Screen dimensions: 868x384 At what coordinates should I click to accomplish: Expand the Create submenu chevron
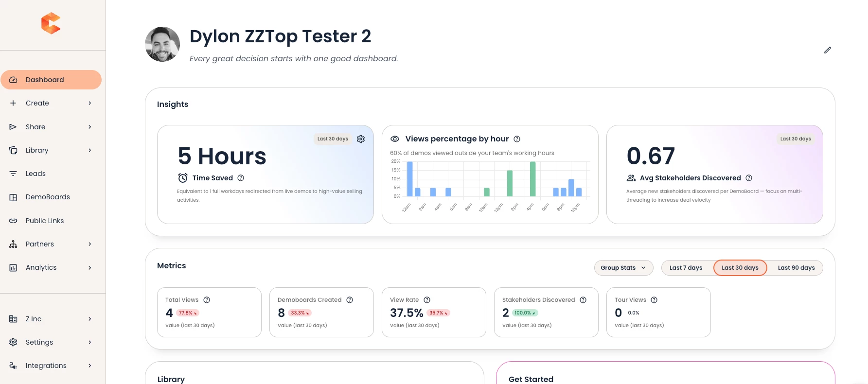pyautogui.click(x=90, y=103)
